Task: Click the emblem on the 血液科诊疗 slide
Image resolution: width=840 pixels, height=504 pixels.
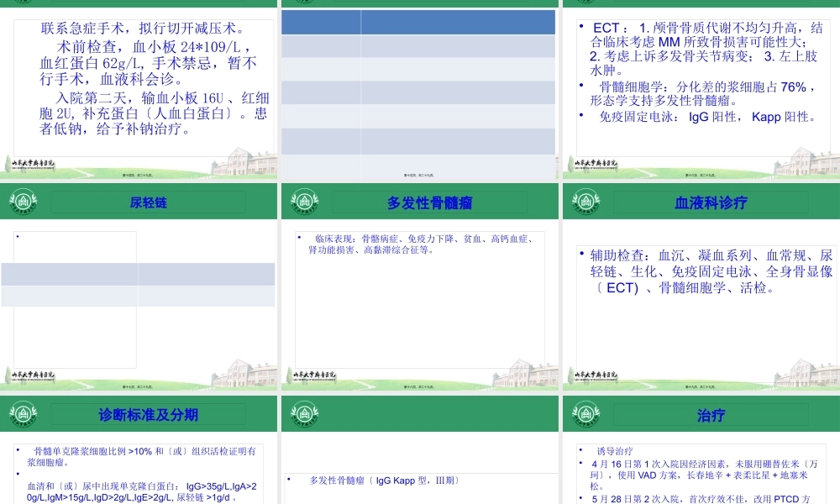Action: pyautogui.click(x=585, y=201)
